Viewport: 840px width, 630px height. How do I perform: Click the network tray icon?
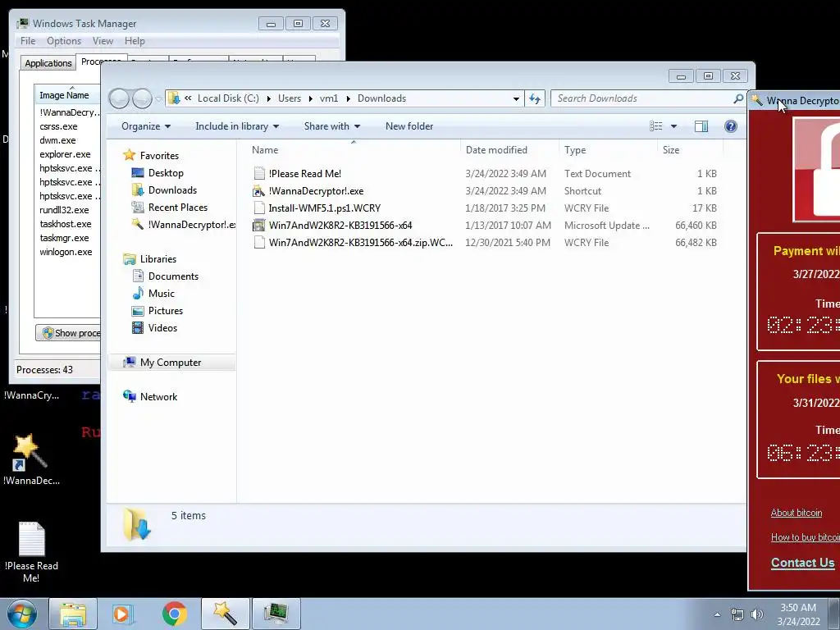point(737,614)
